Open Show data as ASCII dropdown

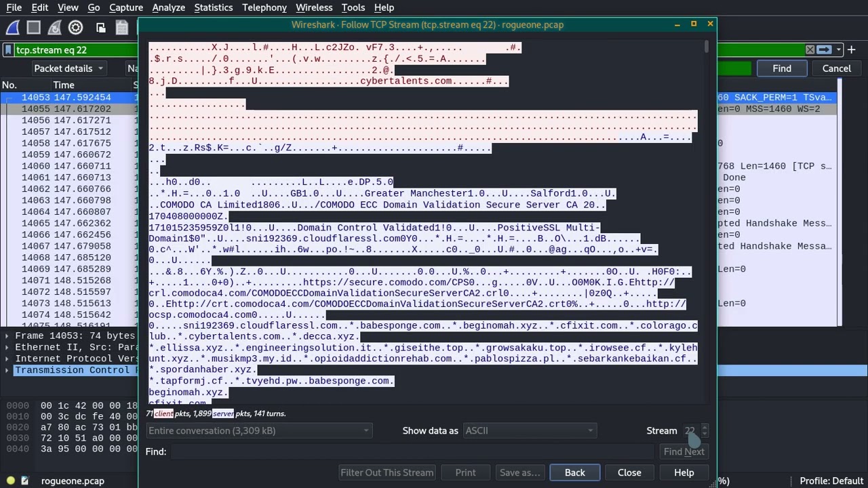tap(530, 430)
